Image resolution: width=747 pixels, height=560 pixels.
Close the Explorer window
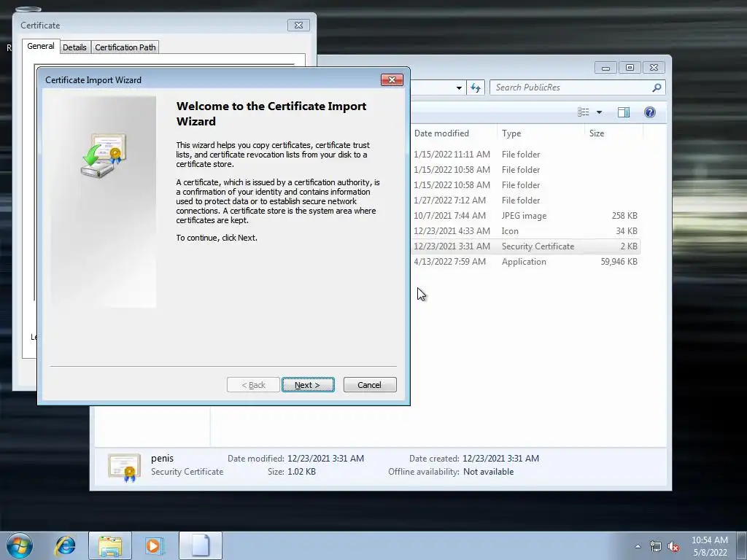click(x=654, y=68)
